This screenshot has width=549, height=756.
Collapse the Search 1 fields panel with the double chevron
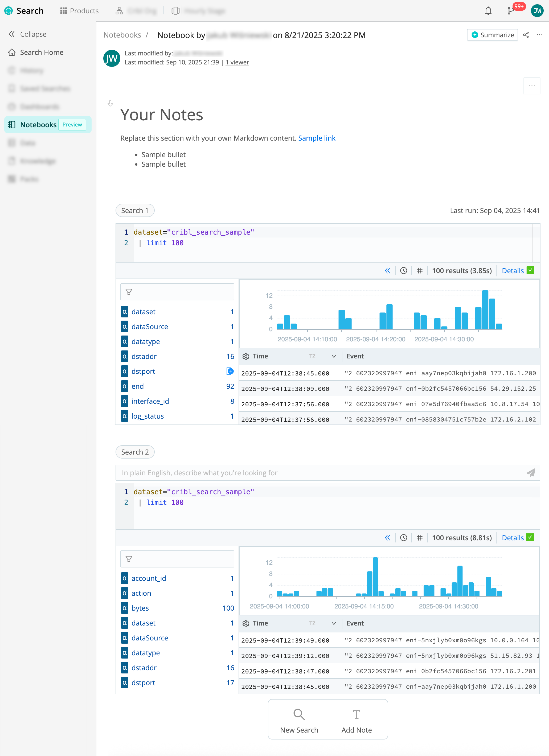(388, 271)
